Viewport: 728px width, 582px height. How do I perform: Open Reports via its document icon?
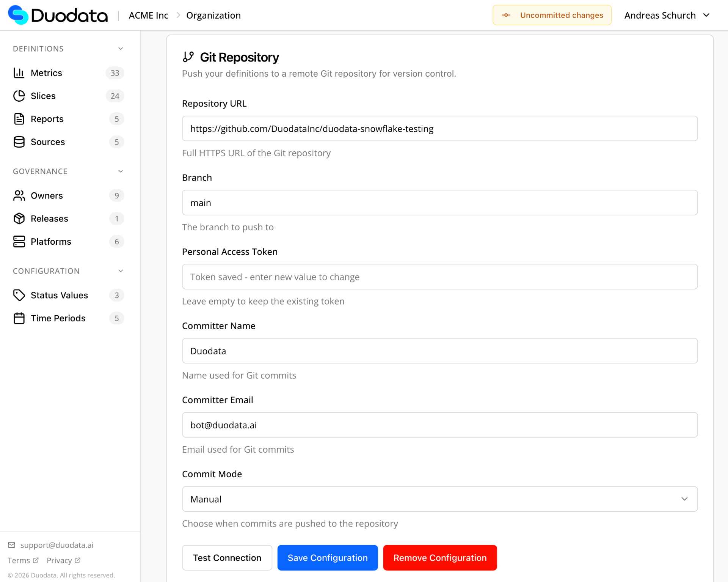click(x=19, y=119)
